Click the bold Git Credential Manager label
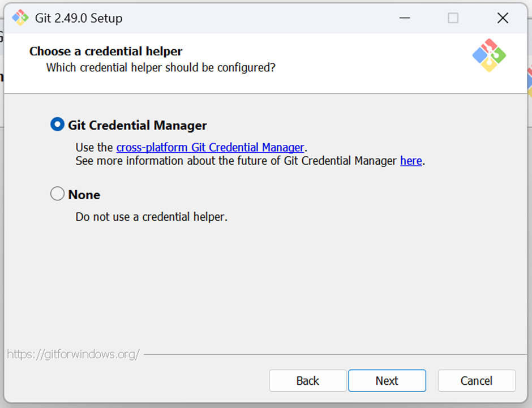The height and width of the screenshot is (408, 532). [x=137, y=126]
